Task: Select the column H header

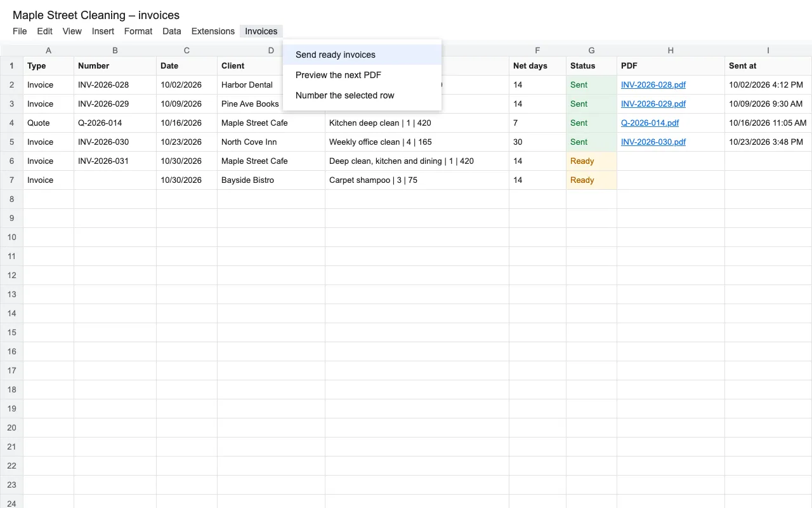Action: [x=671, y=50]
